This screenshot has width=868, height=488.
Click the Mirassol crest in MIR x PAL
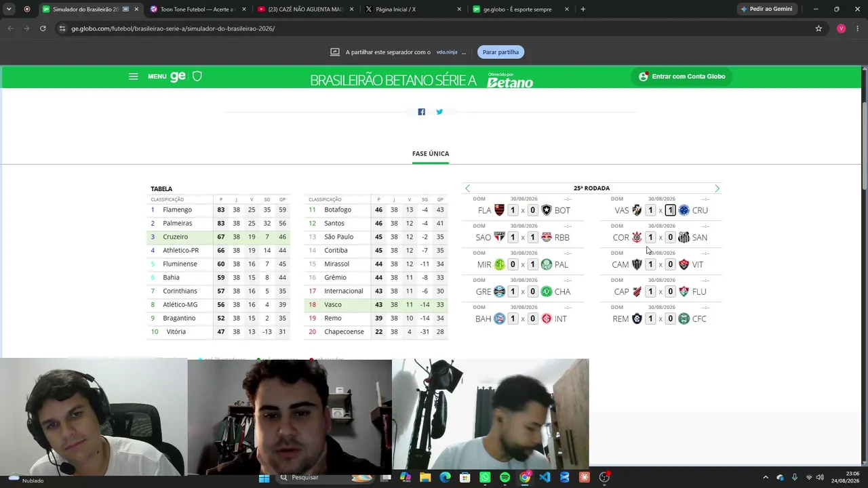coord(499,264)
